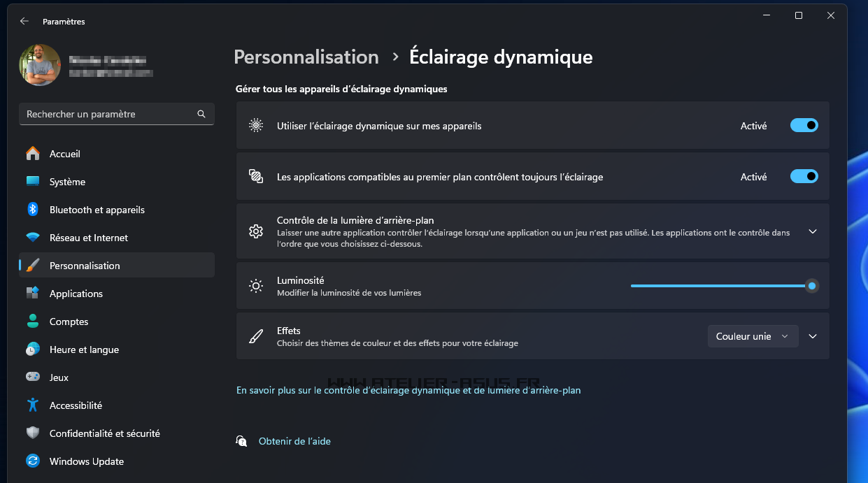The image size is (868, 483).
Task: Click the Accueil home icon in the sidebar
Action: [33, 154]
